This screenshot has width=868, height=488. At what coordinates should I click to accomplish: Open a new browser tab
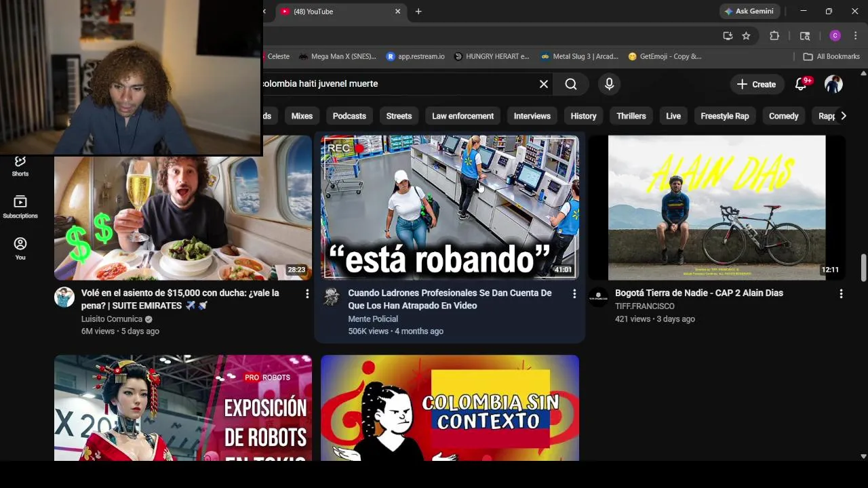click(418, 12)
